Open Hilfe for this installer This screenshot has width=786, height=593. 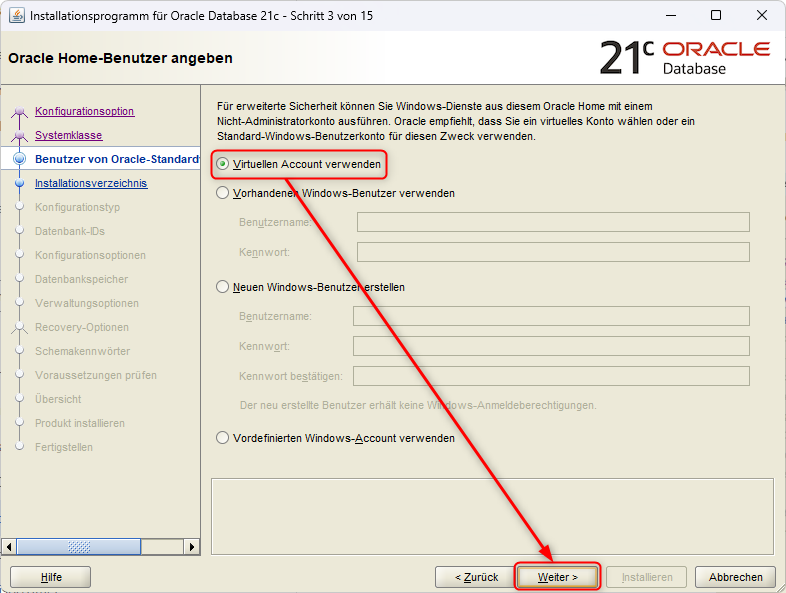(x=50, y=577)
